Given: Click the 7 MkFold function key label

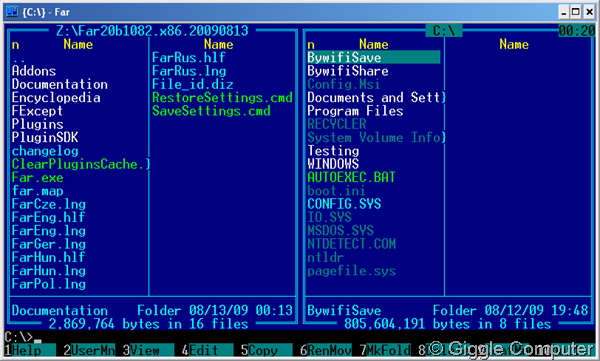Looking at the screenshot, I should 385,350.
